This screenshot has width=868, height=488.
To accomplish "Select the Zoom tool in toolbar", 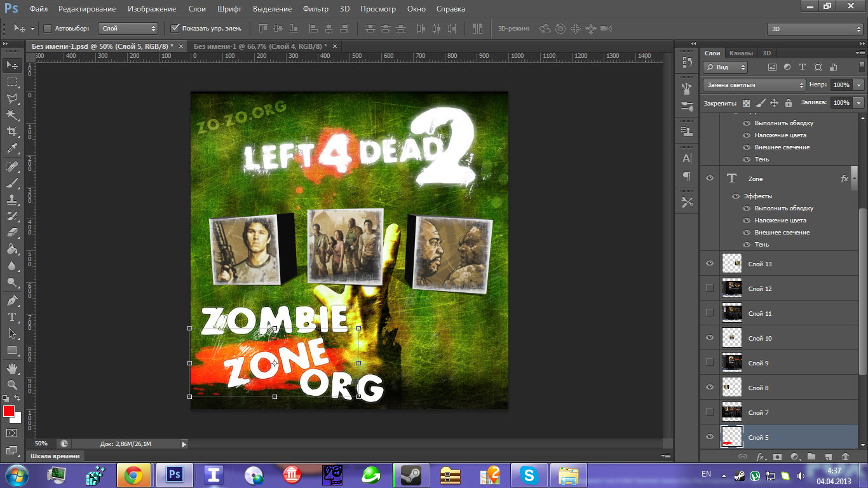I will coord(11,385).
